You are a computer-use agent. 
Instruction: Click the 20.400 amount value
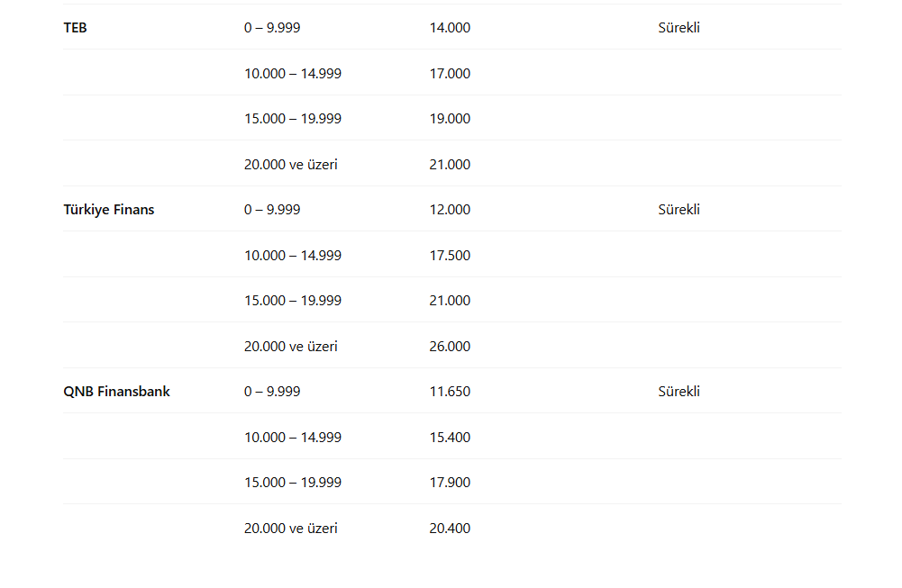tap(450, 529)
